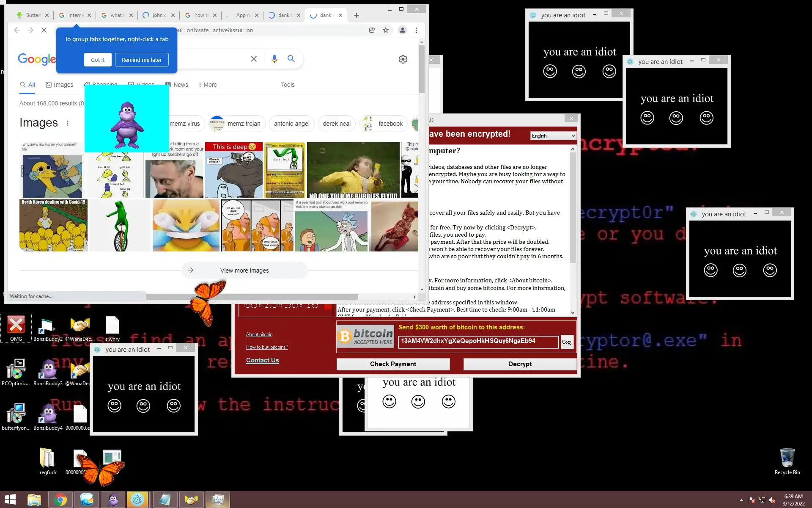Select the News search tab
812x508 pixels.
pyautogui.click(x=177, y=85)
